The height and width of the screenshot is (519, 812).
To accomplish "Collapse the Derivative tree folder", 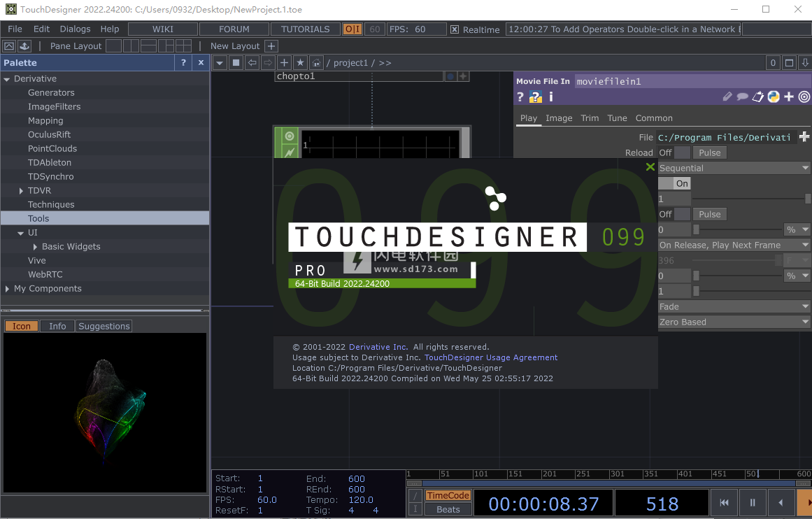I will click(7, 79).
